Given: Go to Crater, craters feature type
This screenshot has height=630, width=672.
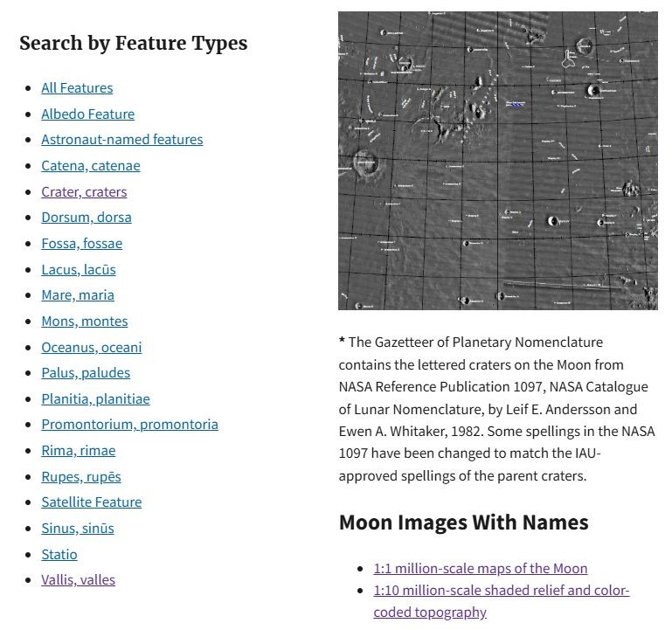Looking at the screenshot, I should tap(84, 191).
